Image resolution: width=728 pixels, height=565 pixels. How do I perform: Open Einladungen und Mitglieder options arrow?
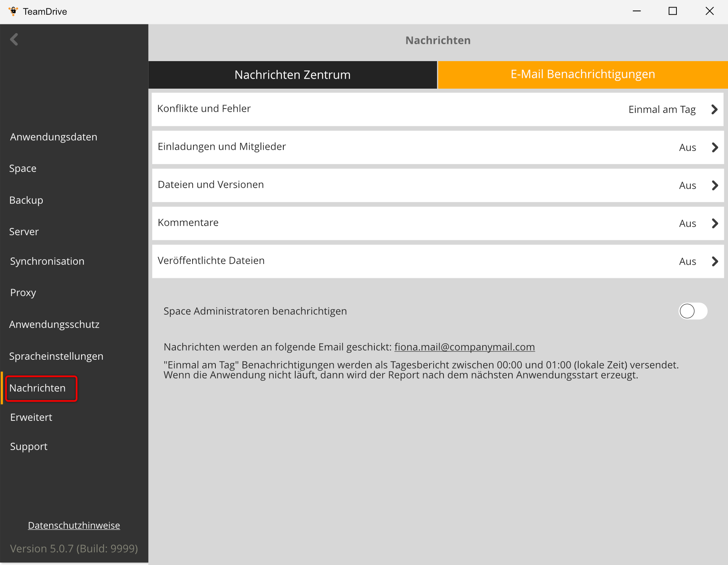(714, 147)
